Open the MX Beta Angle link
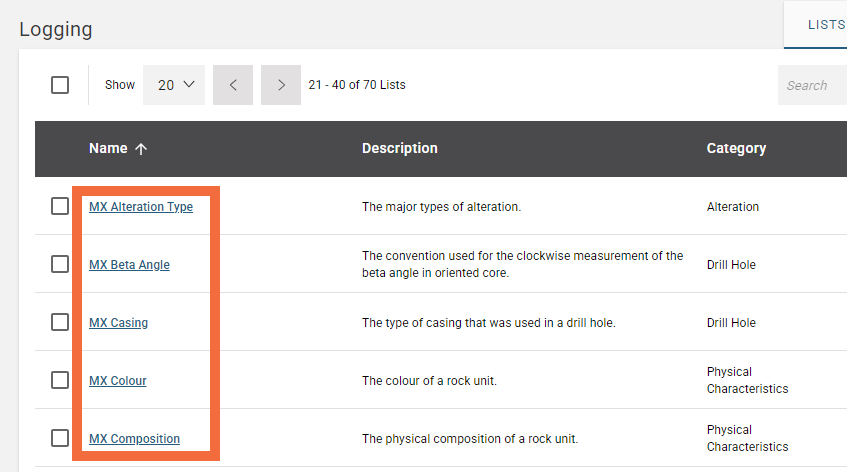 click(x=129, y=265)
